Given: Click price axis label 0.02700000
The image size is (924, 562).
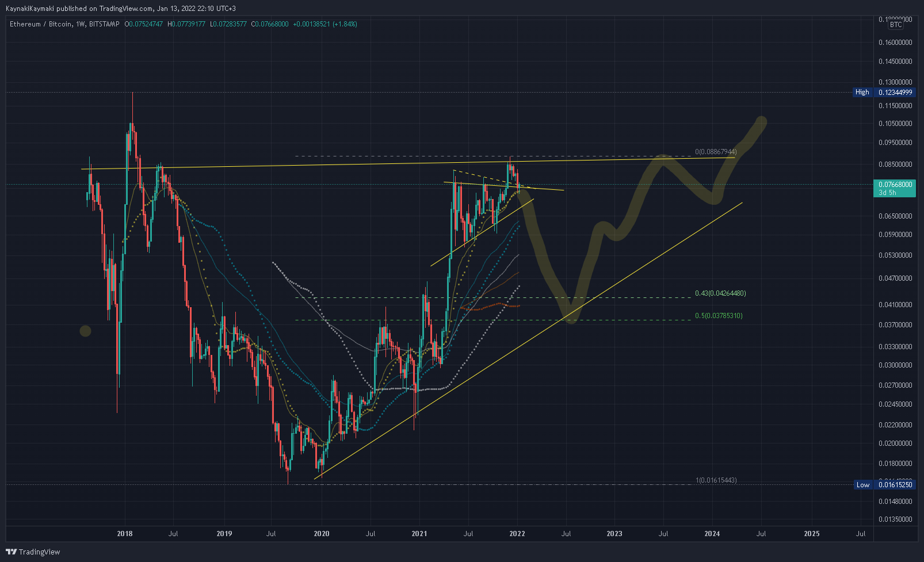Looking at the screenshot, I should (x=895, y=385).
